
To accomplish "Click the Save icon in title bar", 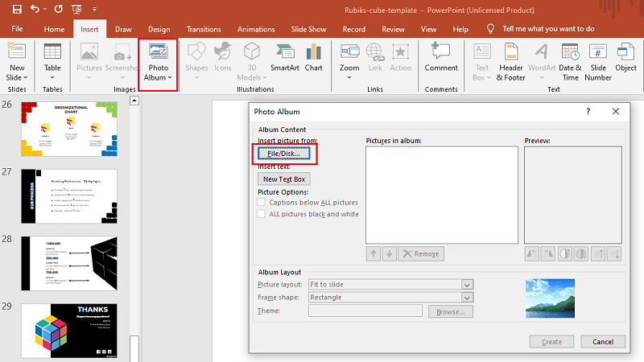I will click(x=17, y=9).
